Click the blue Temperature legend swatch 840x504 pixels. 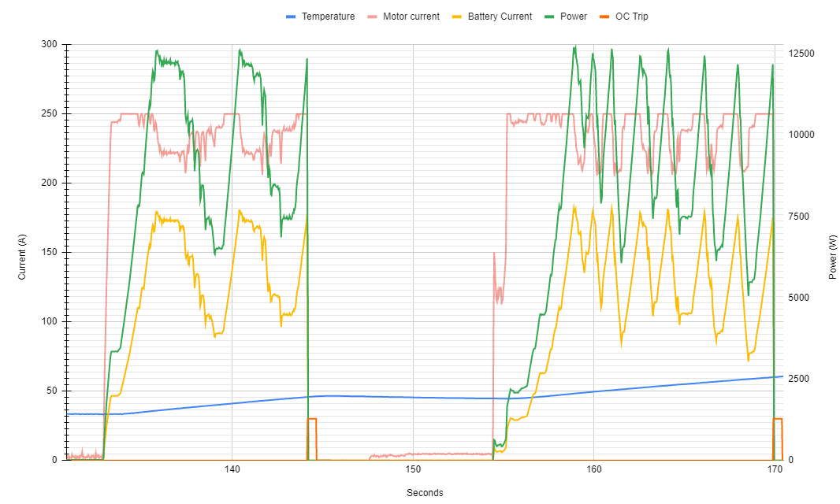291,17
